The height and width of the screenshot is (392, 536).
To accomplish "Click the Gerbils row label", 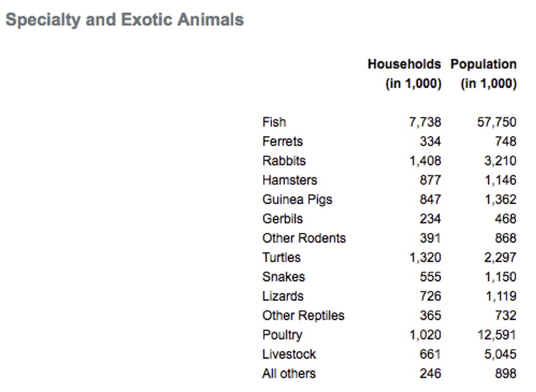I will [282, 219].
